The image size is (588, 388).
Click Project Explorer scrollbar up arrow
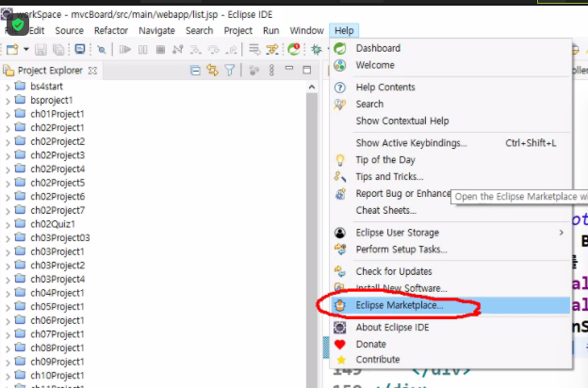(312, 88)
